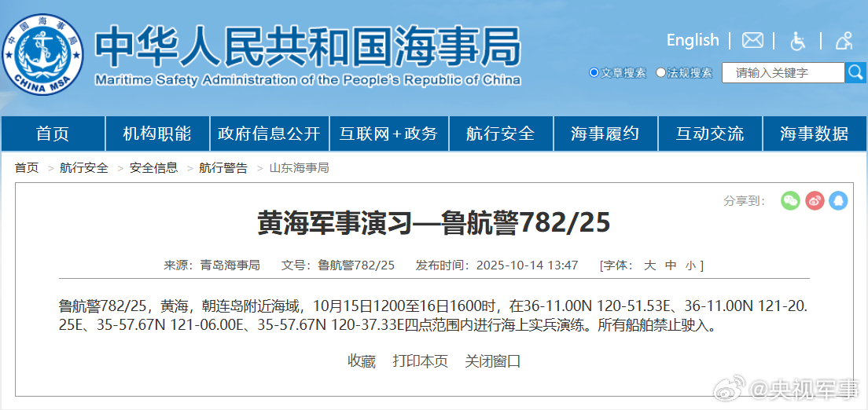Share the notice via Weibo icon

coord(815,200)
